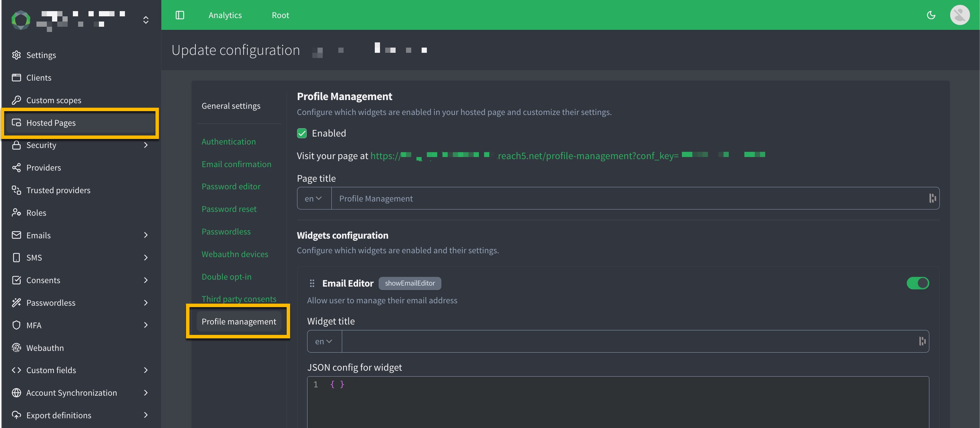Turn off the Email Editor widget toggle

point(918,283)
